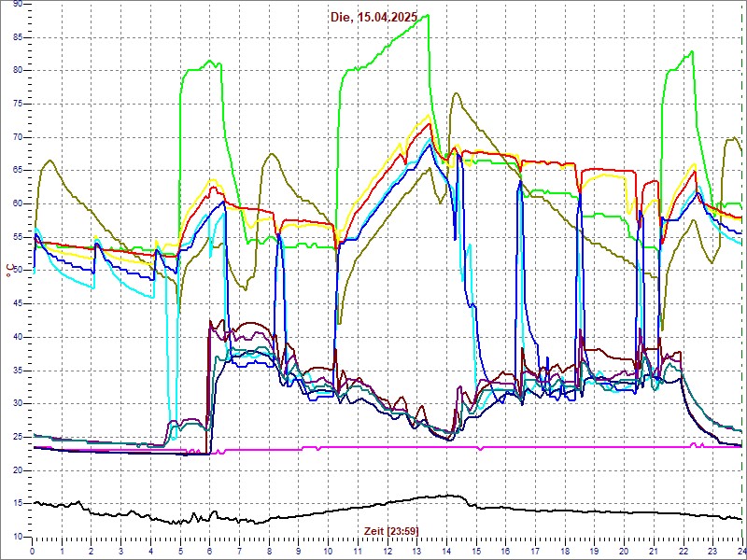The image size is (747, 560).
Task: Click hour 8 on the time axis
Action: (x=269, y=551)
